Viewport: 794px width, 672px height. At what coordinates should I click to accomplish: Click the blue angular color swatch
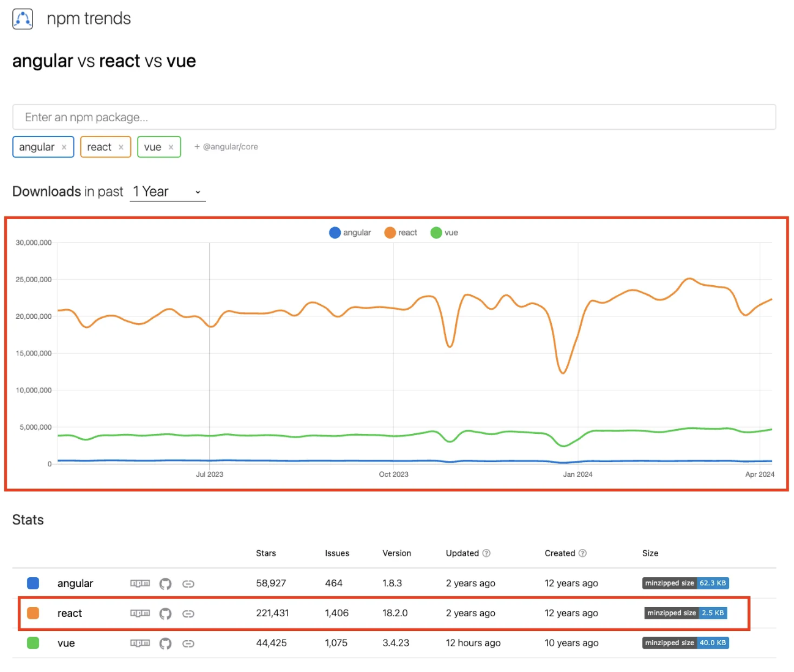pos(33,583)
